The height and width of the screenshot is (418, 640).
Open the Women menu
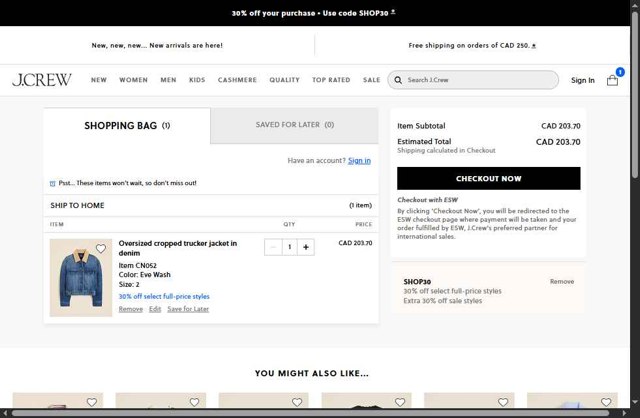coord(133,80)
